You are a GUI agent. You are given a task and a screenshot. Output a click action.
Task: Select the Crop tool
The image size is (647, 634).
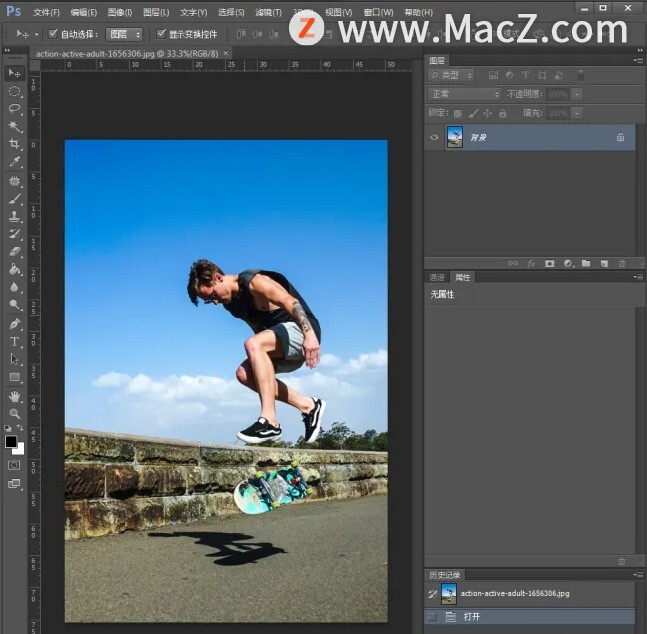click(x=14, y=145)
